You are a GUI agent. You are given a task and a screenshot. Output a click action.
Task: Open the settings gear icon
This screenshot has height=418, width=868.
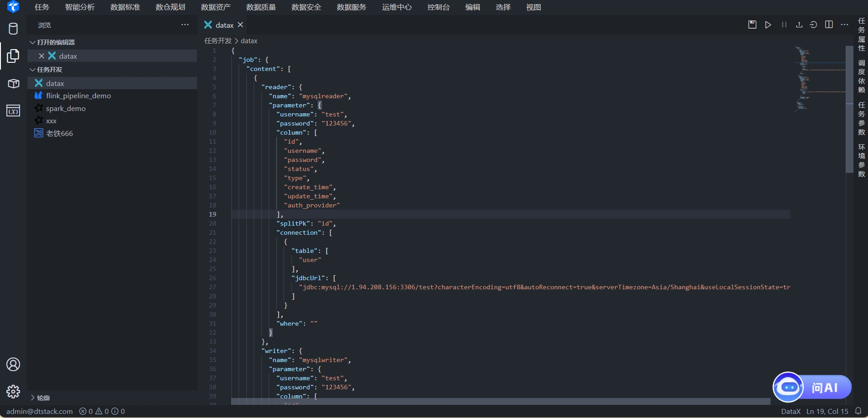click(x=13, y=392)
